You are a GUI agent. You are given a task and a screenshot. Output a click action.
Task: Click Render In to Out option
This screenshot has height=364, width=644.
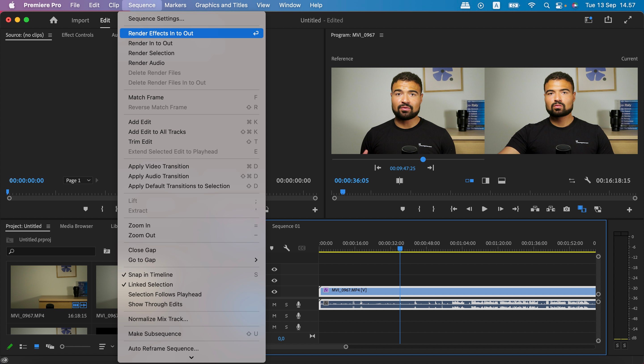click(150, 43)
